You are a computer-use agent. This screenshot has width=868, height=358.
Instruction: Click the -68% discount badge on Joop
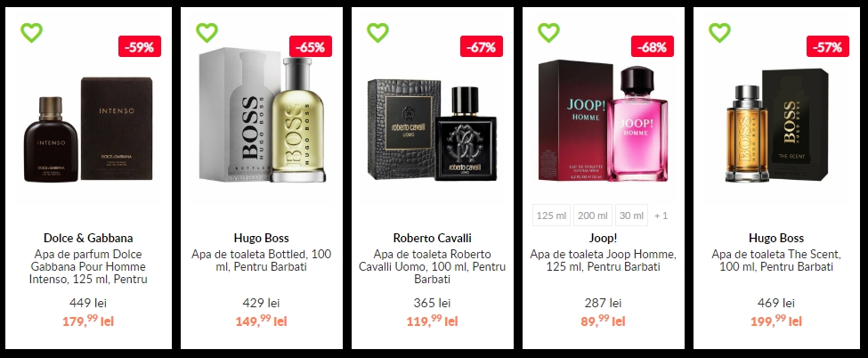(652, 46)
